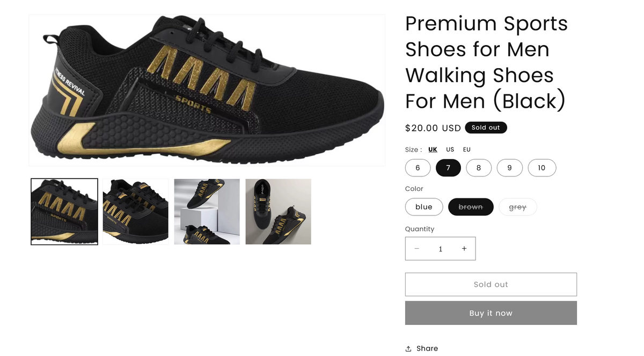This screenshot has width=644, height=356.
Task: Select size 9 in UK sizing
Action: tap(509, 167)
